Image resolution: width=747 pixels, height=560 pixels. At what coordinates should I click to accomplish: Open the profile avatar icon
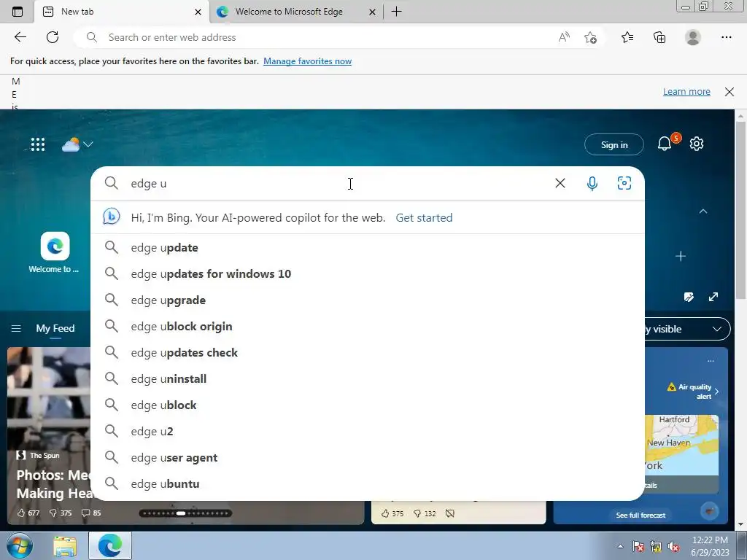point(693,37)
